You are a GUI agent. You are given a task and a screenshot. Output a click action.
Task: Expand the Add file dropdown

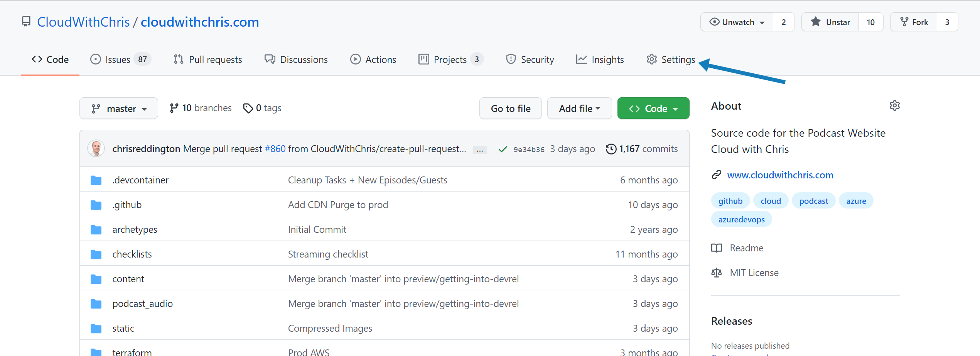579,108
